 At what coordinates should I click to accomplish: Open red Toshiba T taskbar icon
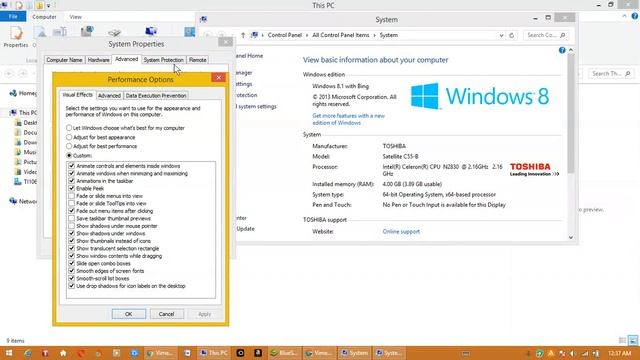[45, 353]
